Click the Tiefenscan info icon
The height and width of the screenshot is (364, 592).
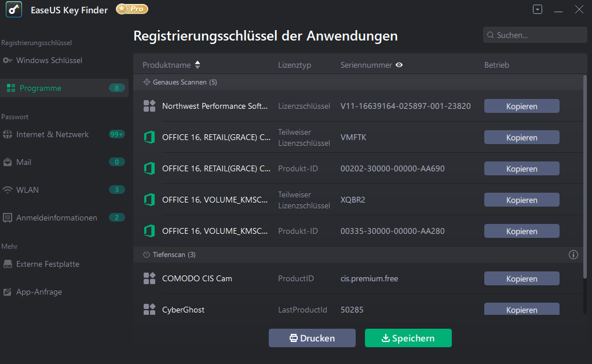(x=573, y=255)
